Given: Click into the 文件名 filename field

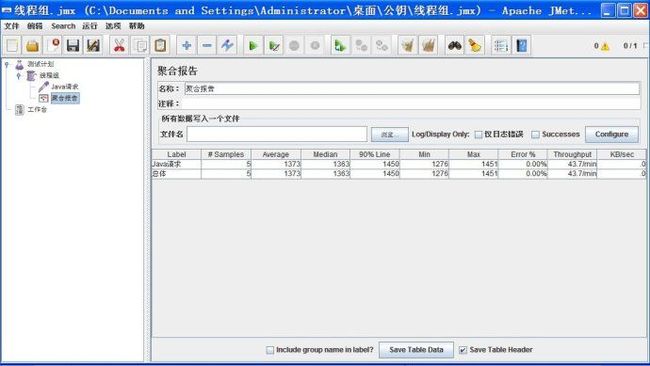Looking at the screenshot, I should click(277, 134).
